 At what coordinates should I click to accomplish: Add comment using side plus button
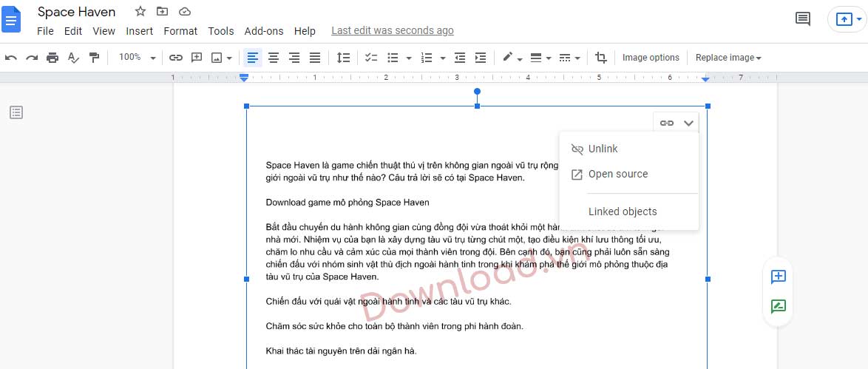779,277
